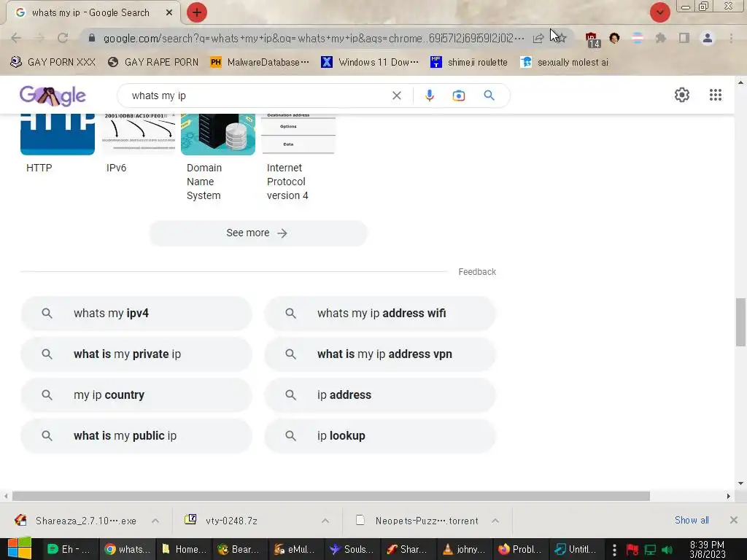The width and height of the screenshot is (747, 560).
Task: Open Google quick settings gear
Action: (x=682, y=95)
